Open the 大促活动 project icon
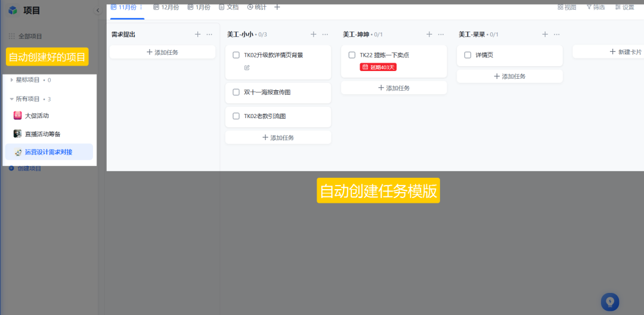644x315 pixels. pos(17,115)
